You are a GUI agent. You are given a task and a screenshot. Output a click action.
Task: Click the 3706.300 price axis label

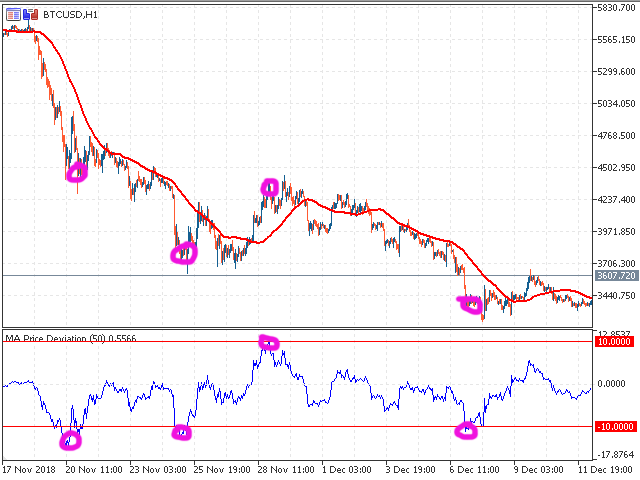pos(616,264)
